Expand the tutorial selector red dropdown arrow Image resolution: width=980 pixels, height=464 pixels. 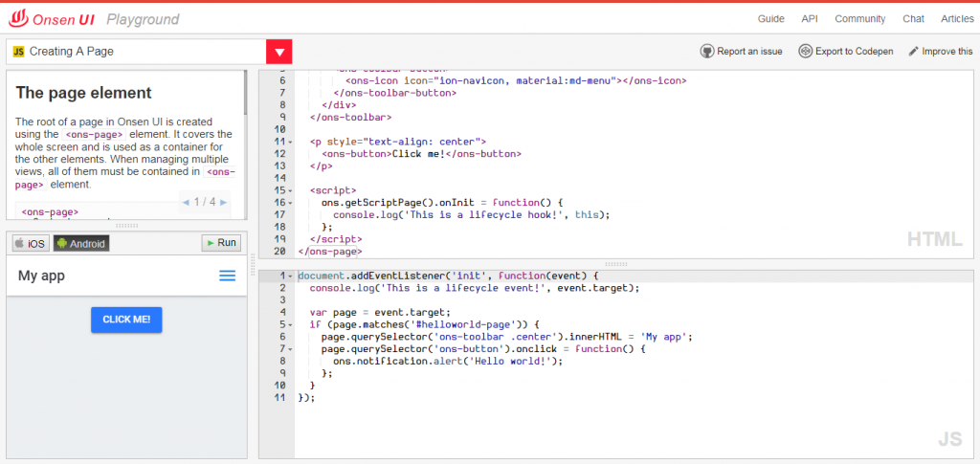[x=278, y=52]
